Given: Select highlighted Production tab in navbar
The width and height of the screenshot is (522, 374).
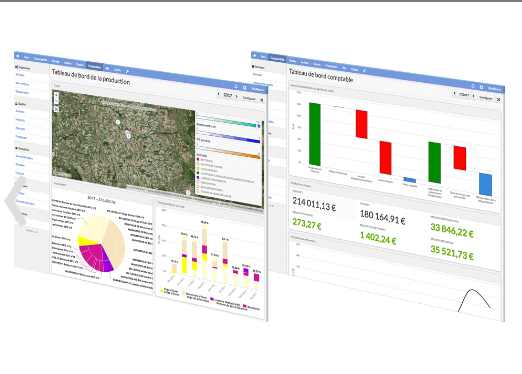Looking at the screenshot, I should tap(94, 67).
